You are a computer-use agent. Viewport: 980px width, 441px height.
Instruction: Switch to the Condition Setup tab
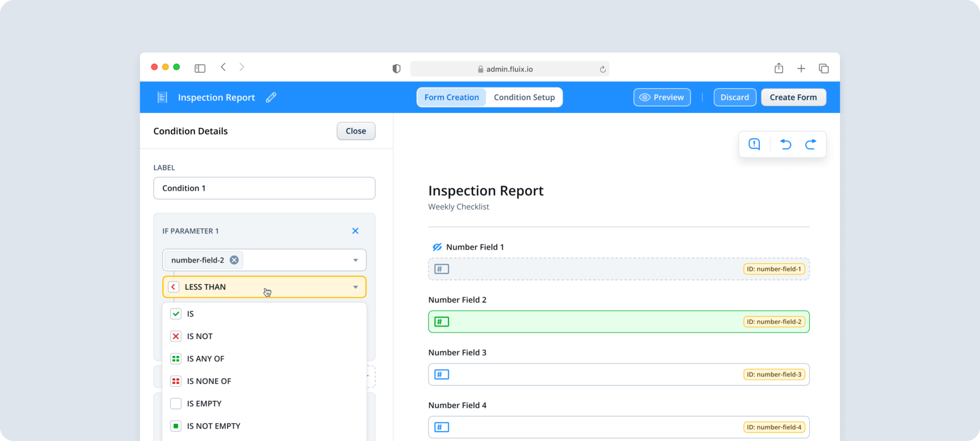[x=524, y=97]
